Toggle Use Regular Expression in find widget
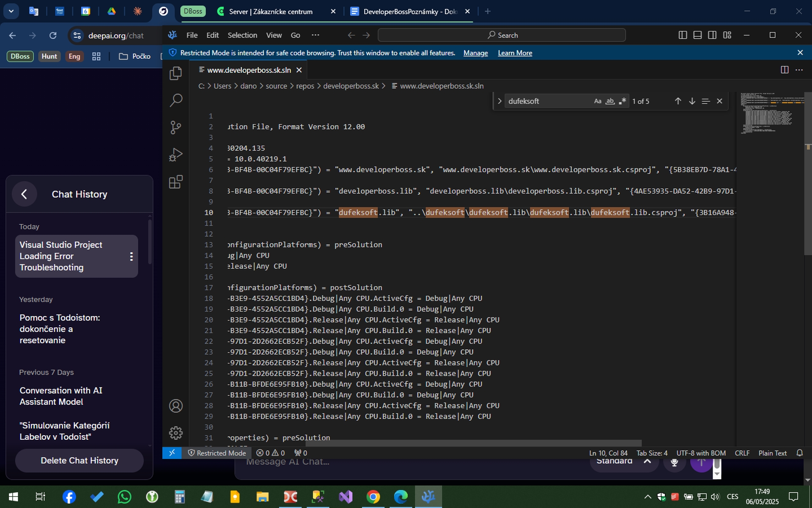 [622, 101]
